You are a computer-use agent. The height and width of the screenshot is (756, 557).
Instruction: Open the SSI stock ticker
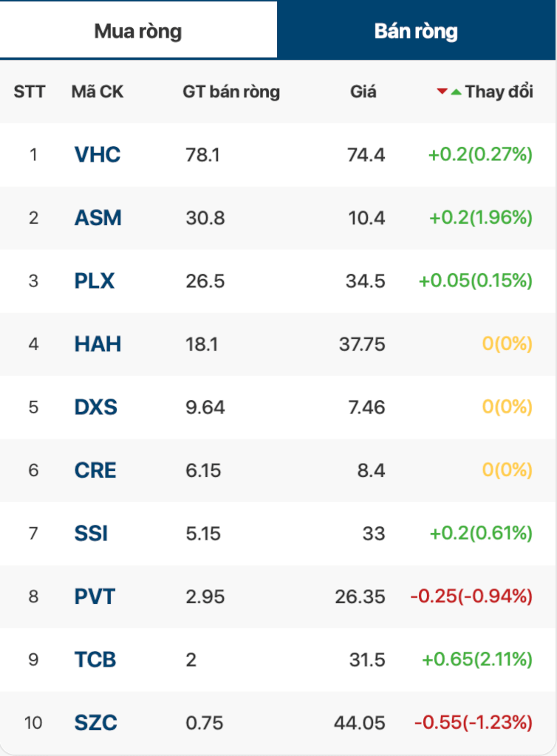tap(91, 534)
